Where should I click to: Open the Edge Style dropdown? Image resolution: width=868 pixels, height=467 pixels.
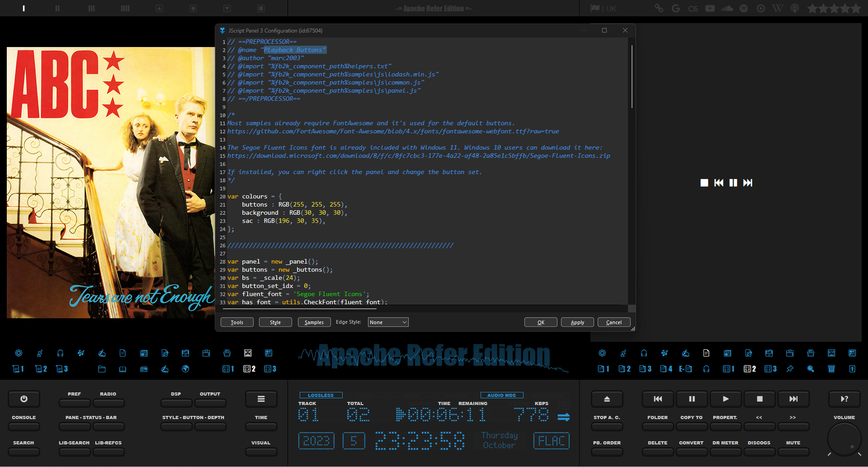coord(388,322)
